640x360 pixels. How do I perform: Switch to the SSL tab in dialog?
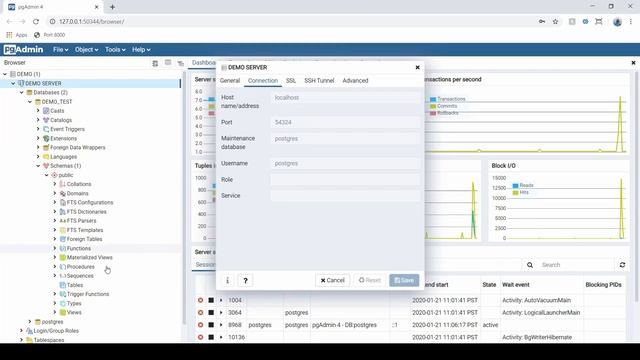[x=291, y=80]
